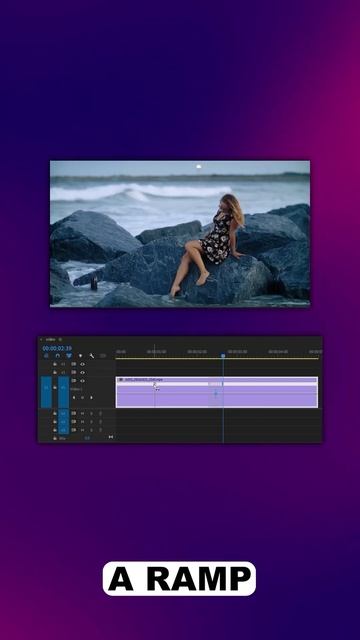The image size is (360, 640).
Task: Toggle sync lock on track V2
Action: click(x=73, y=372)
